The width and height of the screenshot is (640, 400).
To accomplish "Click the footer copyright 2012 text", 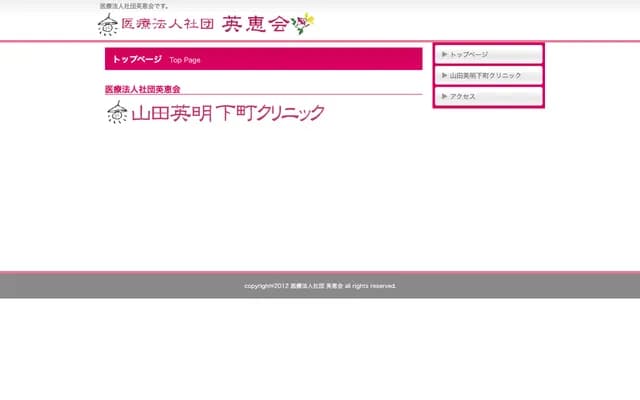I will point(266,286).
